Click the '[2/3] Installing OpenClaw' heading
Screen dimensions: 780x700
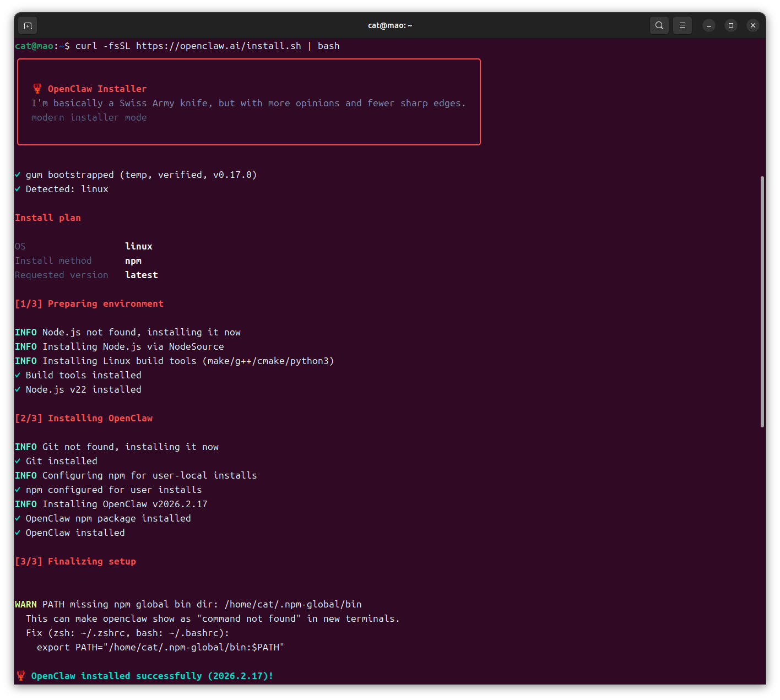[x=84, y=418]
